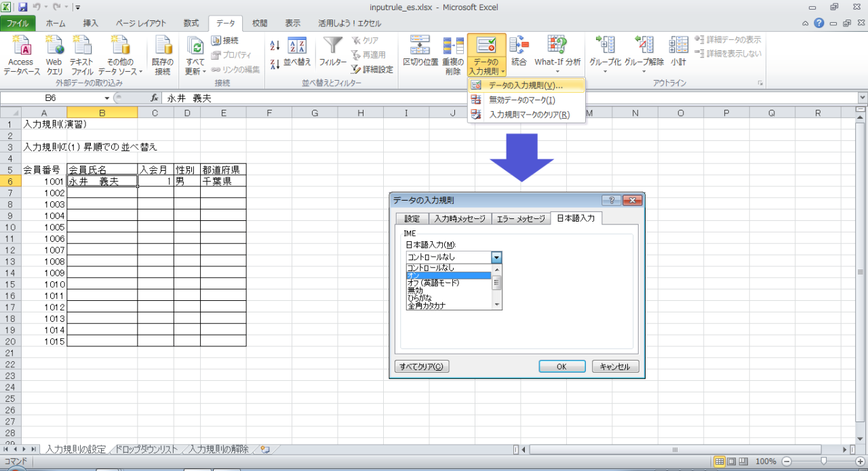Choose 入力規則マークのクリア(R) entry

[x=526, y=115]
